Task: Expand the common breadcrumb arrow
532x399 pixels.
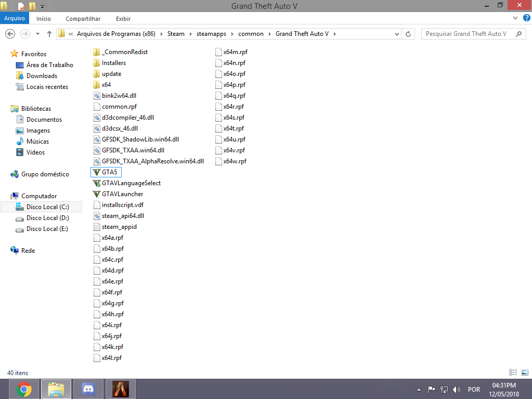Action: click(x=270, y=34)
